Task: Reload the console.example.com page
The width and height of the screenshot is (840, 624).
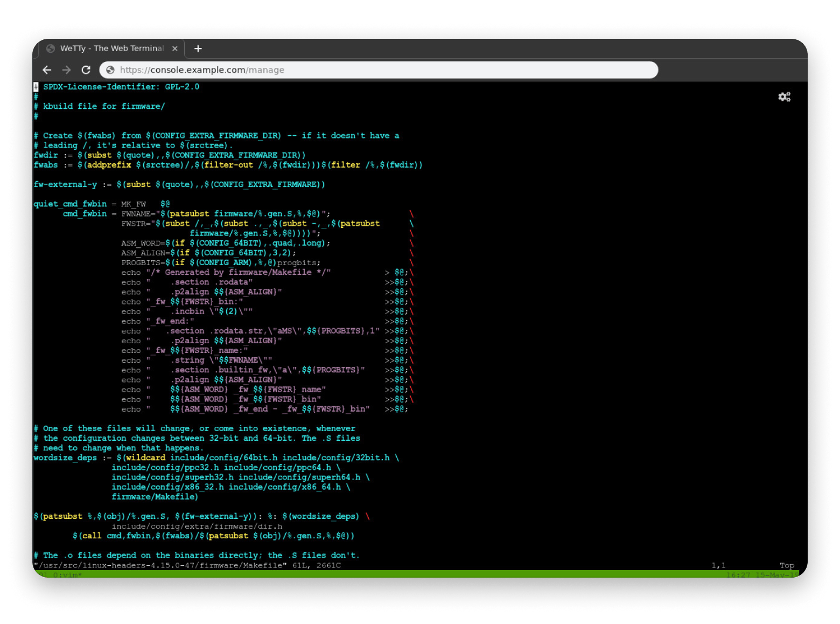Action: coord(86,70)
